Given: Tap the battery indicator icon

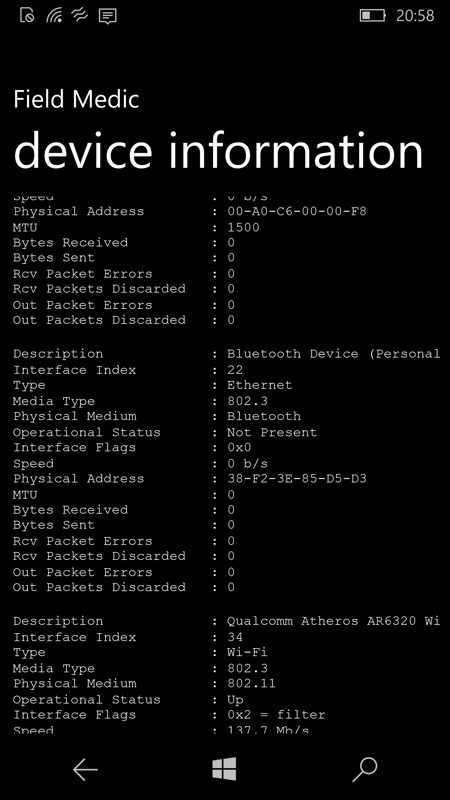Looking at the screenshot, I should (x=372, y=15).
